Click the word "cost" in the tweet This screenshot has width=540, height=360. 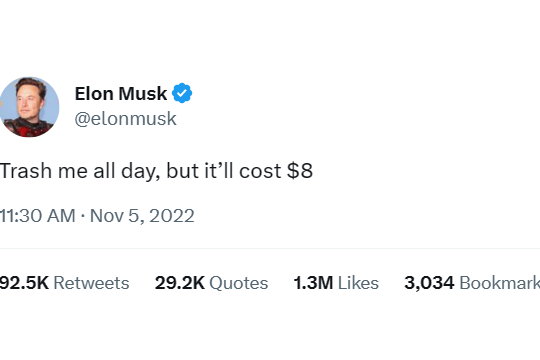pos(260,171)
